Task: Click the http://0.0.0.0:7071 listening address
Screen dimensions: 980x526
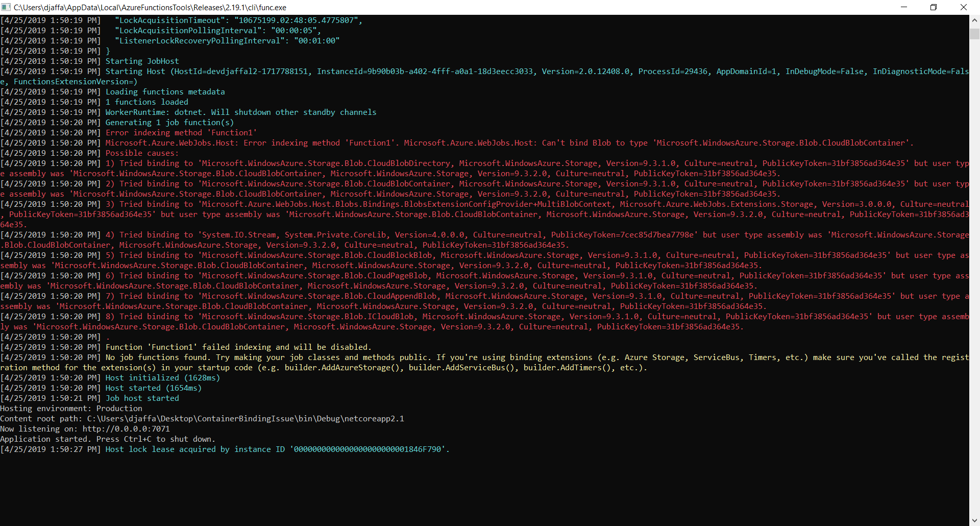Action: 126,428
